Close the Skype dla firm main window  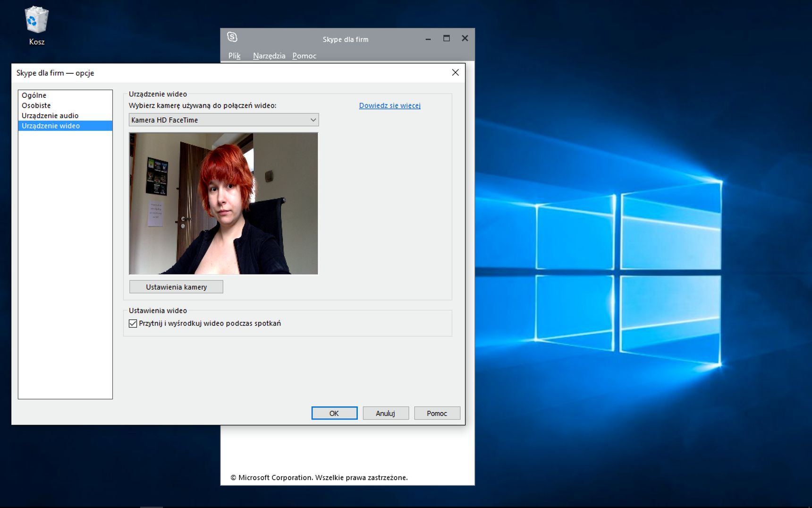465,38
